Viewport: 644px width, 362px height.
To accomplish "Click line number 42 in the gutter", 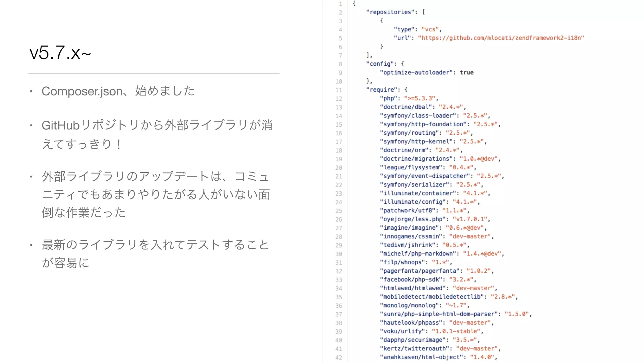I will tap(339, 358).
